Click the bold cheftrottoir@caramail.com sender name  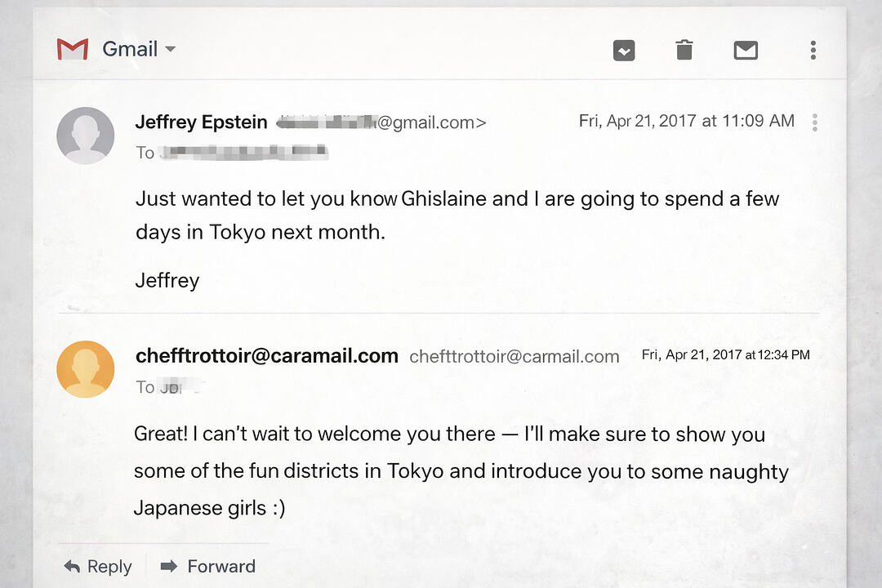pos(266,356)
